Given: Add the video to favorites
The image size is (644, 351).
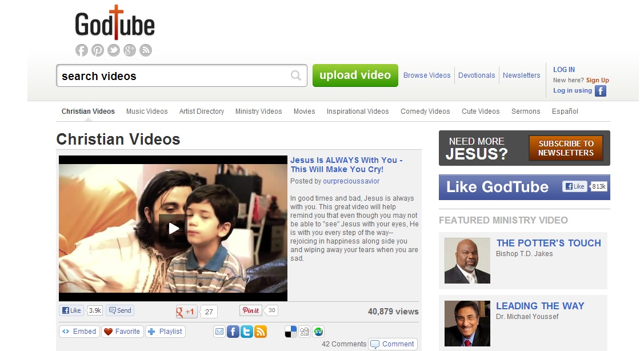Looking at the screenshot, I should (122, 331).
